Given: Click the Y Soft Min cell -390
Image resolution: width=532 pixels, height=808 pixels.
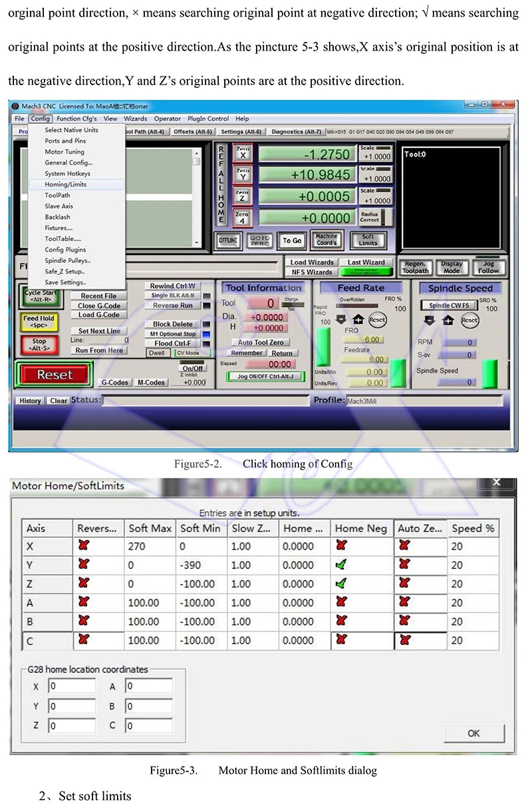Looking at the screenshot, I should [x=201, y=564].
